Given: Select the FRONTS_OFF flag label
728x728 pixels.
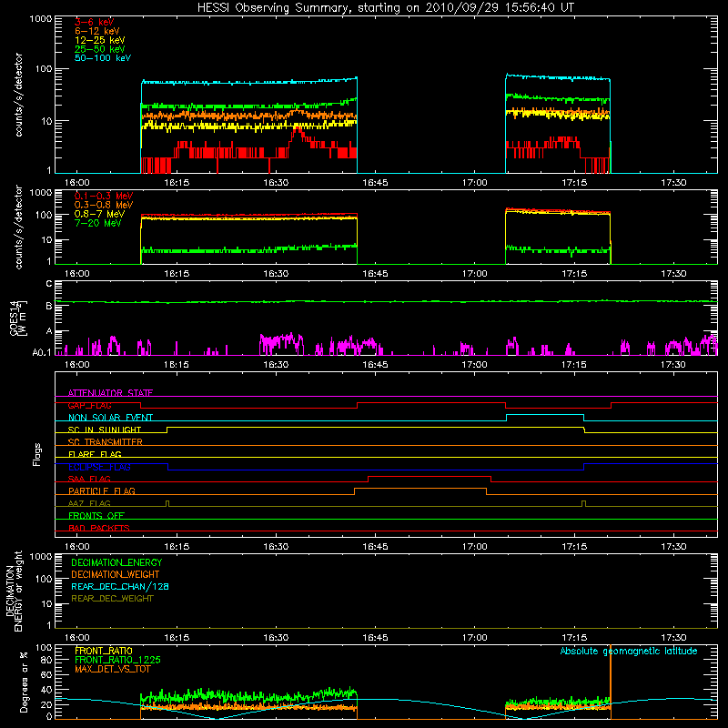Looking at the screenshot, I should (x=96, y=516).
